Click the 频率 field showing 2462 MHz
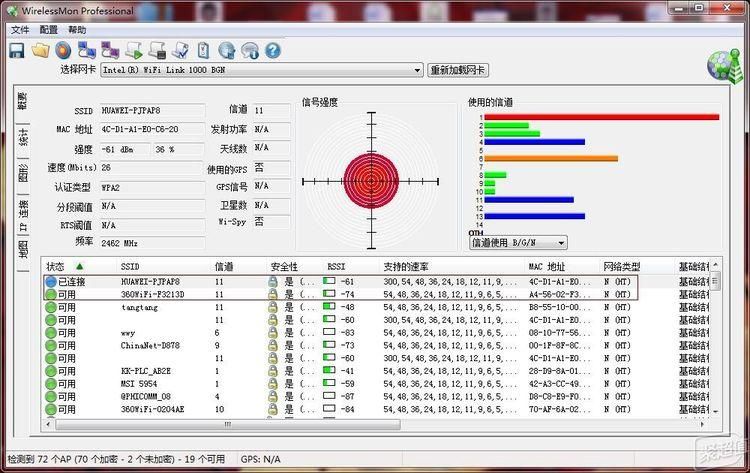This screenshot has width=750, height=473. click(152, 243)
